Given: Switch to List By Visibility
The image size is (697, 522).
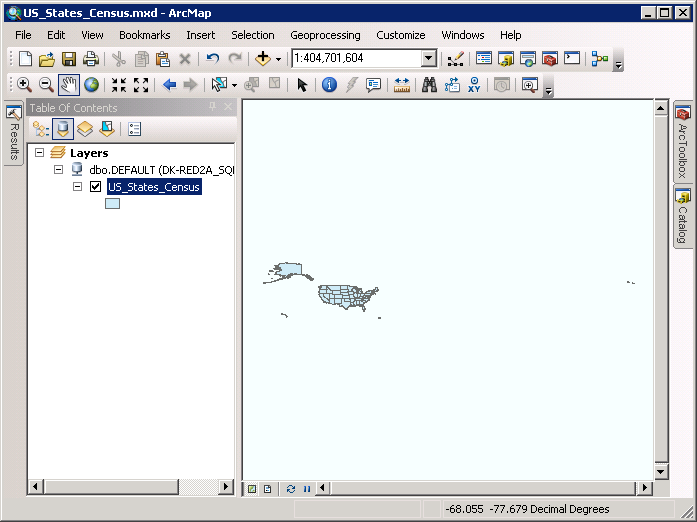Looking at the screenshot, I should tap(85, 129).
